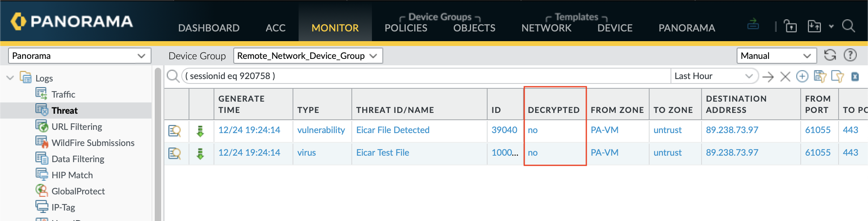
Task: Open the Remote_Network_Device_Group dropdown
Action: [x=308, y=56]
